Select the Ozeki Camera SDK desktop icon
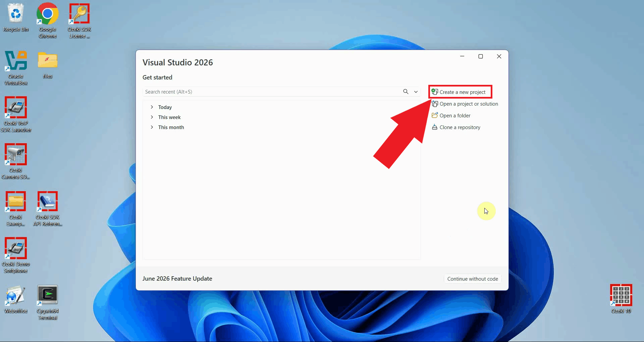 (16, 161)
